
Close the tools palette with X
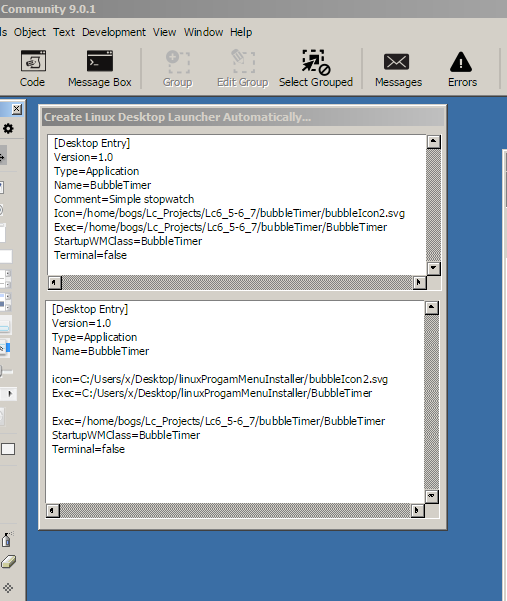pyautogui.click(x=16, y=109)
